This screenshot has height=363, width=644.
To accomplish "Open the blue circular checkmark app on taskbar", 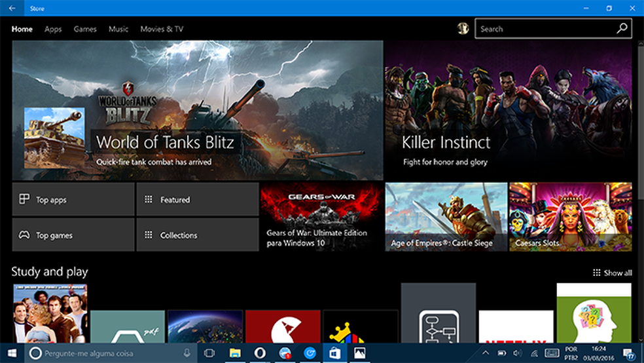I will point(310,353).
